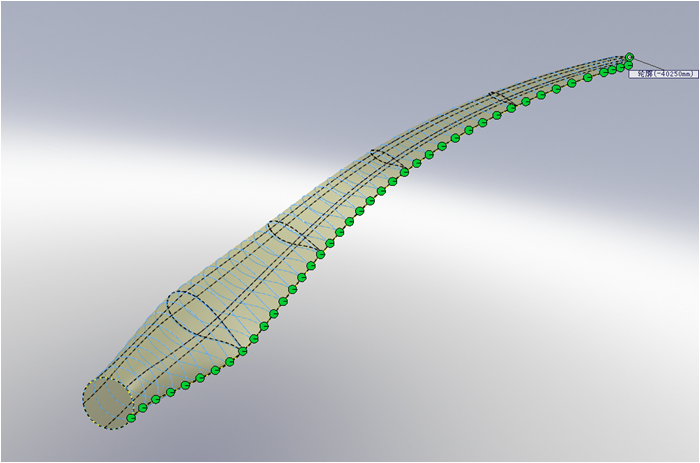Click the leader line joining callout to tip
Screen dimensions: 700x463
tap(642, 64)
